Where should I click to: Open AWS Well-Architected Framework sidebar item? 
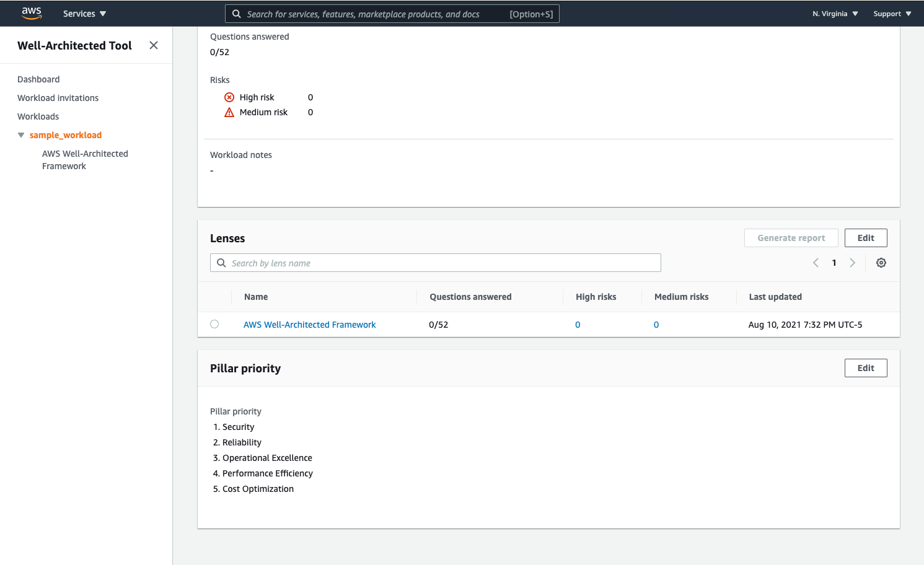tap(85, 160)
